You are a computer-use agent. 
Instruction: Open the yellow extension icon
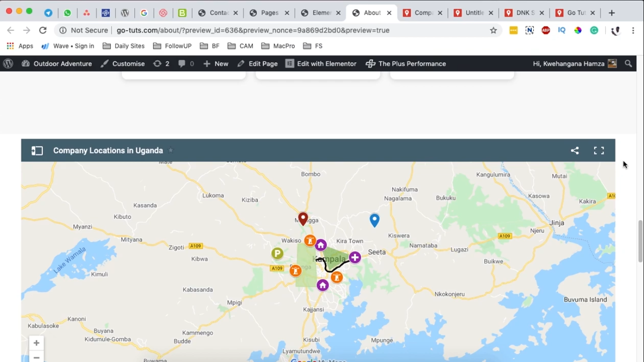click(513, 30)
